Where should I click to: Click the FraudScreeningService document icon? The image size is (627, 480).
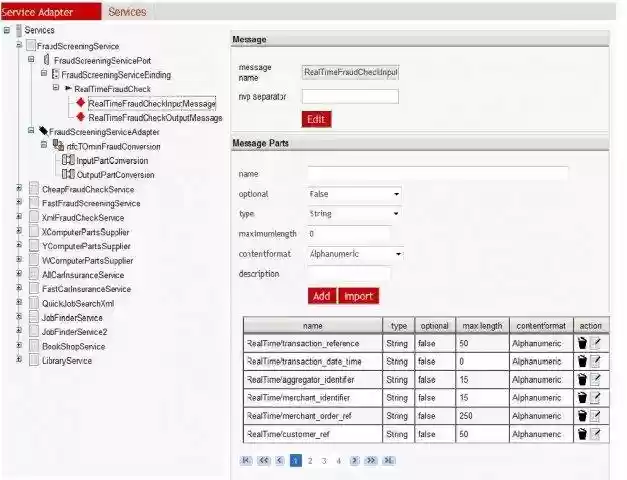30,45
